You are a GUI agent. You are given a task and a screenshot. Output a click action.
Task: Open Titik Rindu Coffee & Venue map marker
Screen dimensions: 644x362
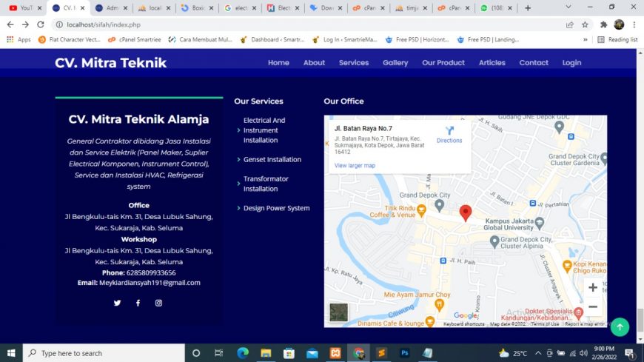[x=421, y=211]
